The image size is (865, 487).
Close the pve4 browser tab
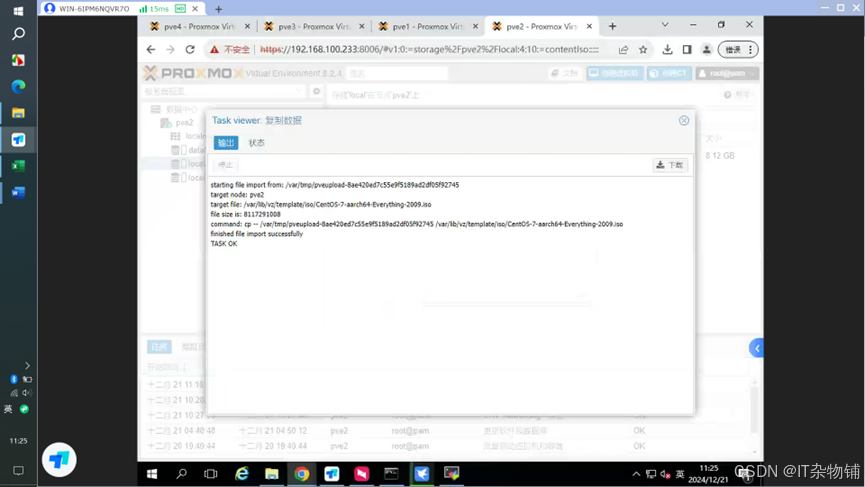[247, 26]
